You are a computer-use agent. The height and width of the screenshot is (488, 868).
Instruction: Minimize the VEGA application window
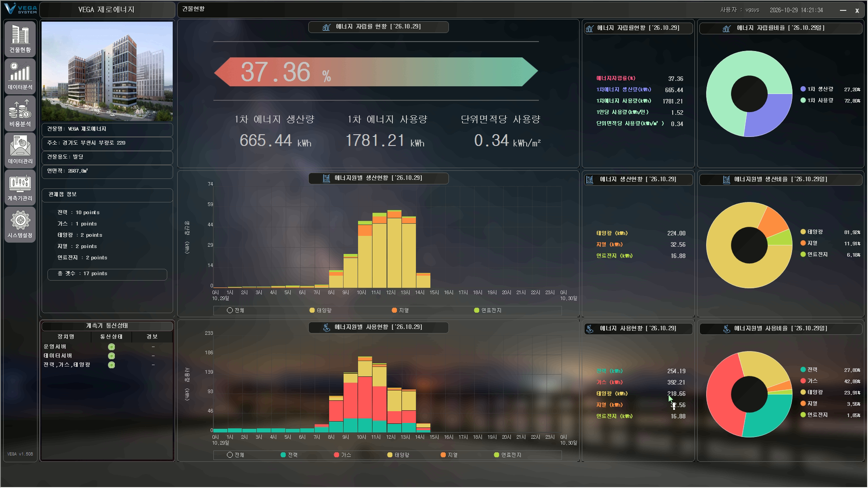843,10
